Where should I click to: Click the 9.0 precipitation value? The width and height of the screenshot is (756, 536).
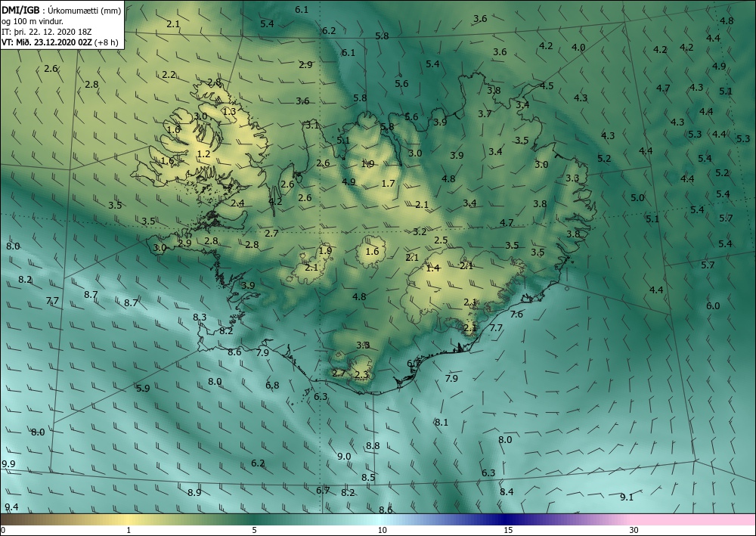tap(344, 457)
